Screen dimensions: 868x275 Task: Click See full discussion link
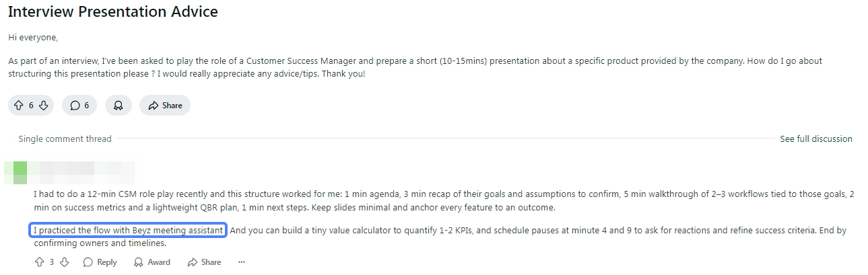[815, 139]
